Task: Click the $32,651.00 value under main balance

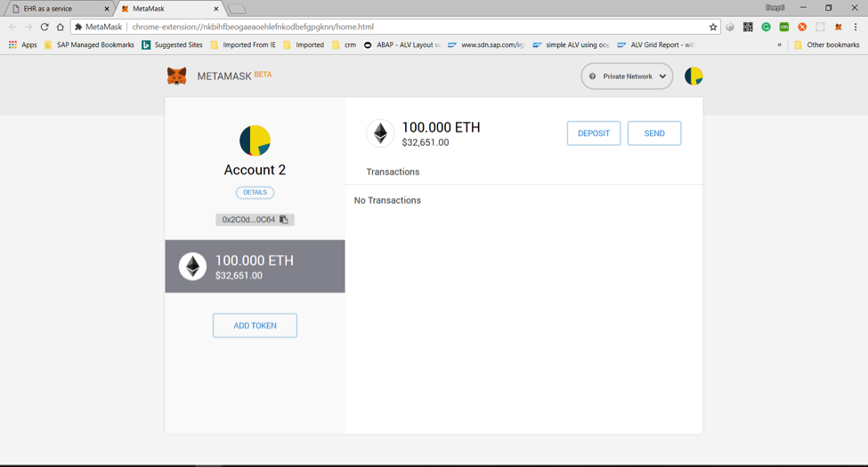Action: (x=426, y=142)
